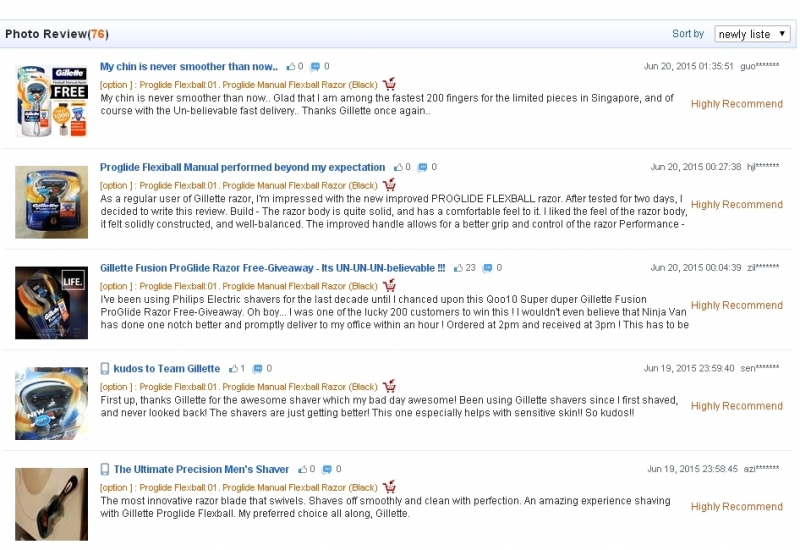Open 'The Ultimate Precision Men's Shaver' review title
This screenshot has width=800, height=550.
click(201, 469)
